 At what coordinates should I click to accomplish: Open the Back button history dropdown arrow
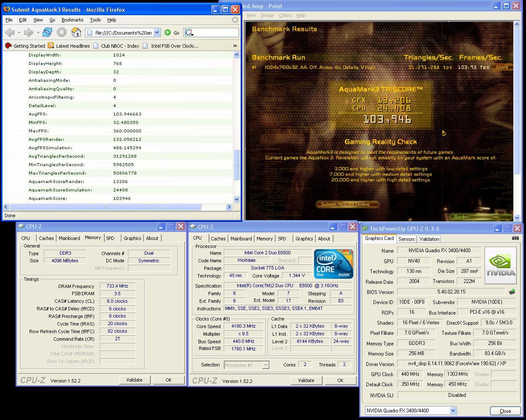(19, 32)
